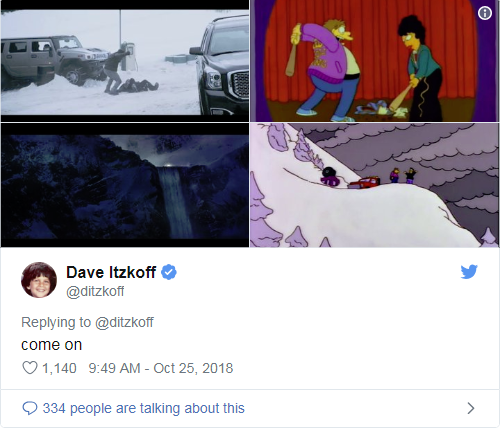501x436 pixels.
Task: View the snowy Hummer fight photo
Action: (x=125, y=61)
